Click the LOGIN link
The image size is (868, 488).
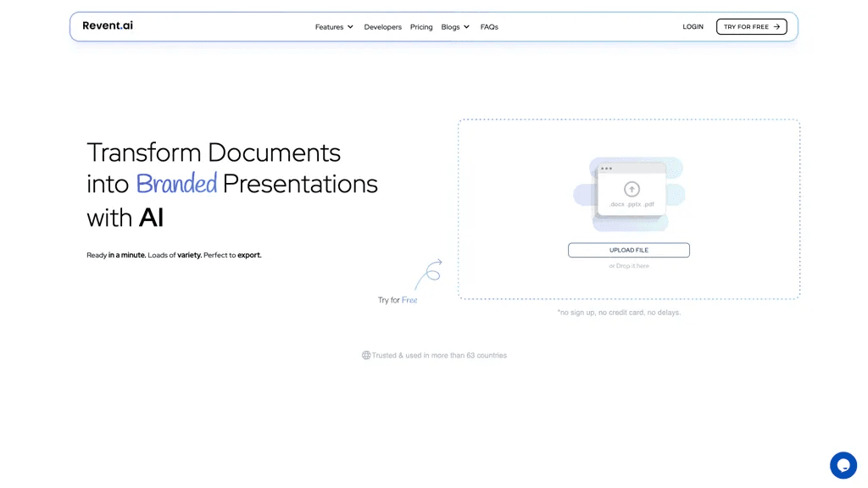coord(693,26)
